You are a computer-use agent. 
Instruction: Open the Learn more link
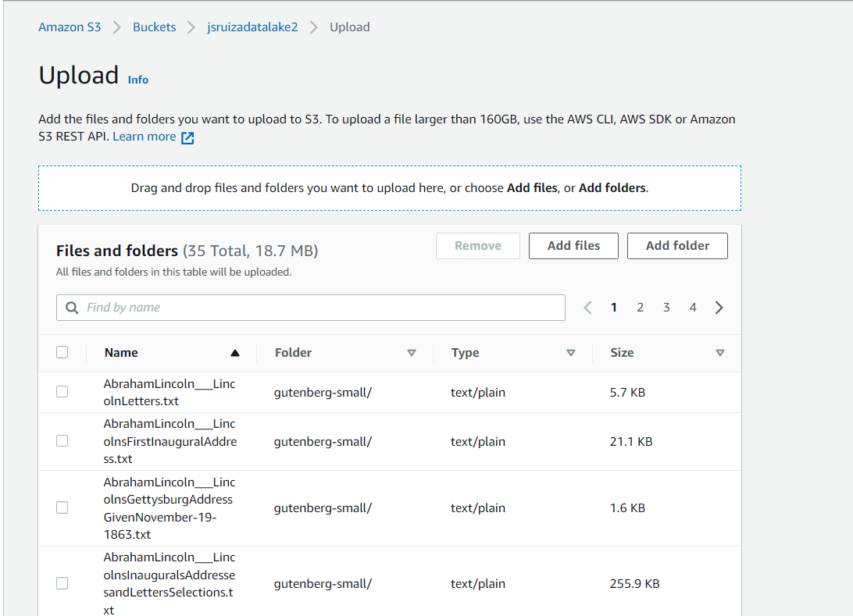coord(144,136)
